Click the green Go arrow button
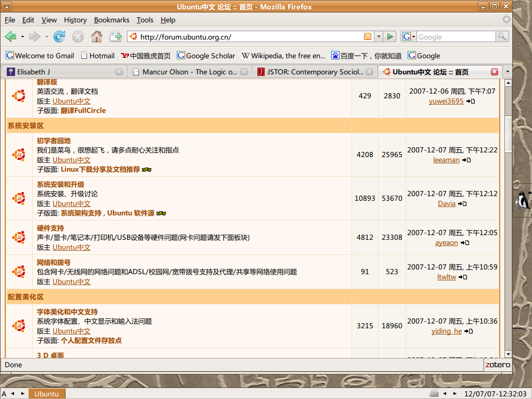532x399 pixels. click(x=390, y=36)
